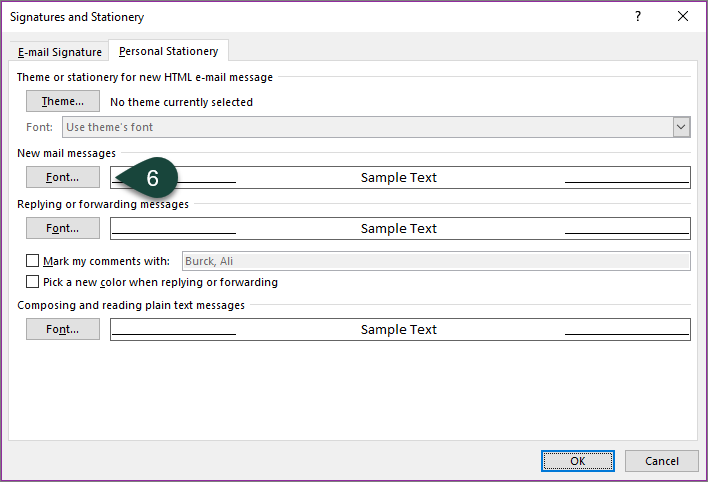Click the replying or forwarding Sample Text preview
The width and height of the screenshot is (708, 482).
click(x=399, y=228)
